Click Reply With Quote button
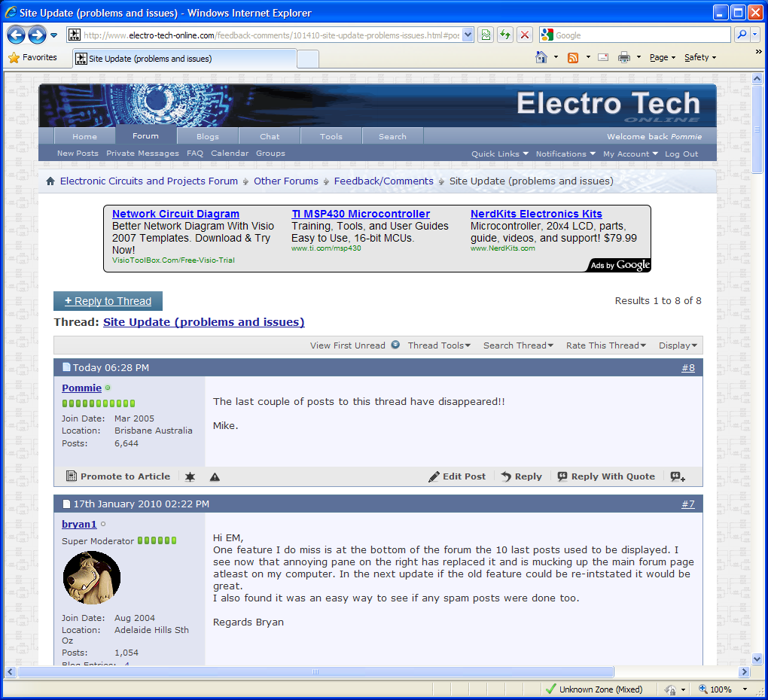Image resolution: width=768 pixels, height=700 pixels. [x=606, y=476]
